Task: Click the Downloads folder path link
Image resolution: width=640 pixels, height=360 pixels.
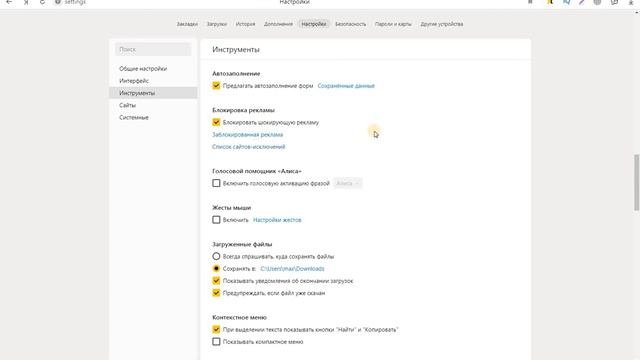Action: pos(292,269)
